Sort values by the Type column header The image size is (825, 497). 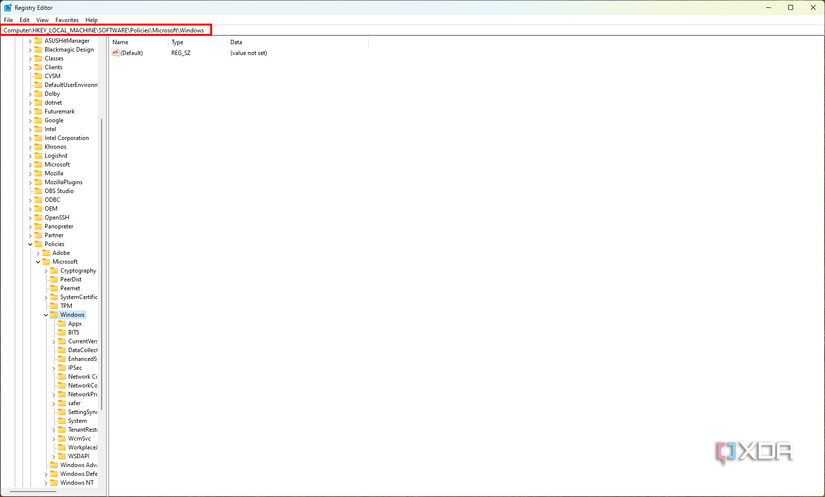click(198, 42)
